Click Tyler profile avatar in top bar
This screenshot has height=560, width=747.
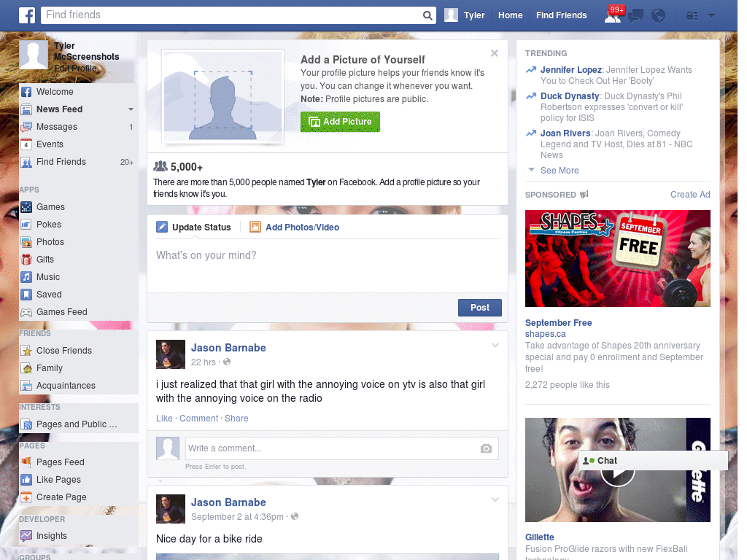coord(451,15)
